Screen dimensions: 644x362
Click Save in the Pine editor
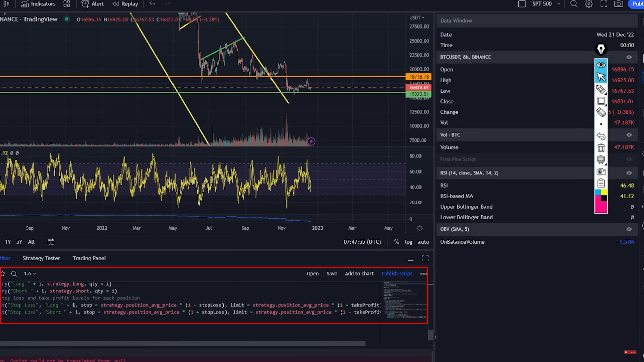tap(332, 274)
